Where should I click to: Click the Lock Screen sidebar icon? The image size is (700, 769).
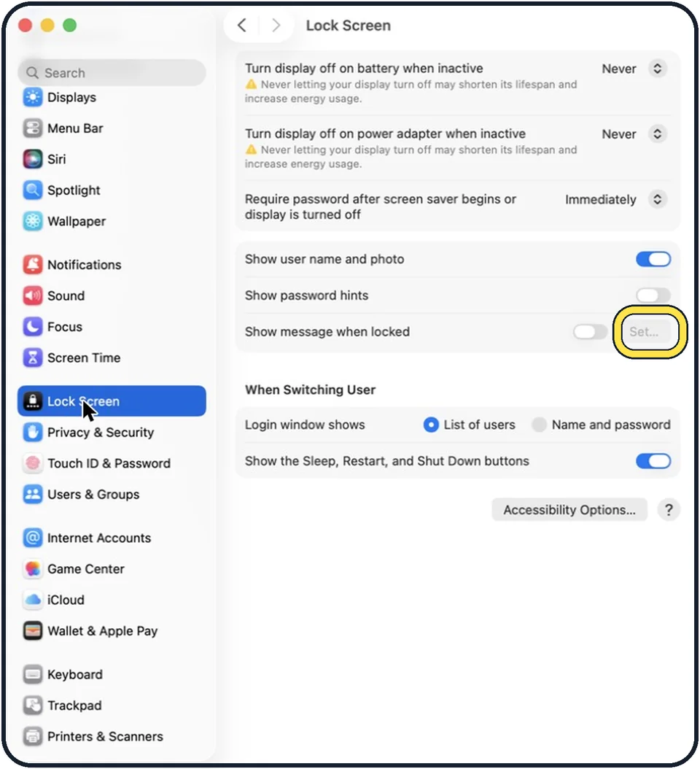[33, 401]
